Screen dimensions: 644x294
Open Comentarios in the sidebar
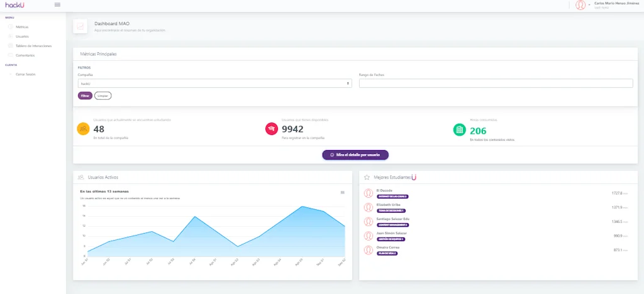coord(25,55)
